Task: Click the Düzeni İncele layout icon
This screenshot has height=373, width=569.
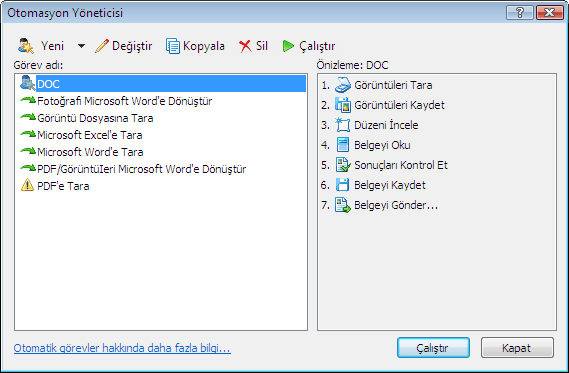Action: [343, 125]
